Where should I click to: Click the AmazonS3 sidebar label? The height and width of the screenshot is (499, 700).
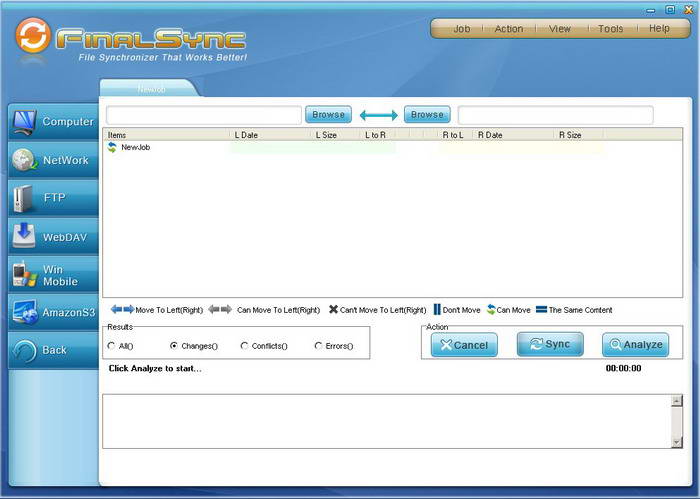pos(69,312)
